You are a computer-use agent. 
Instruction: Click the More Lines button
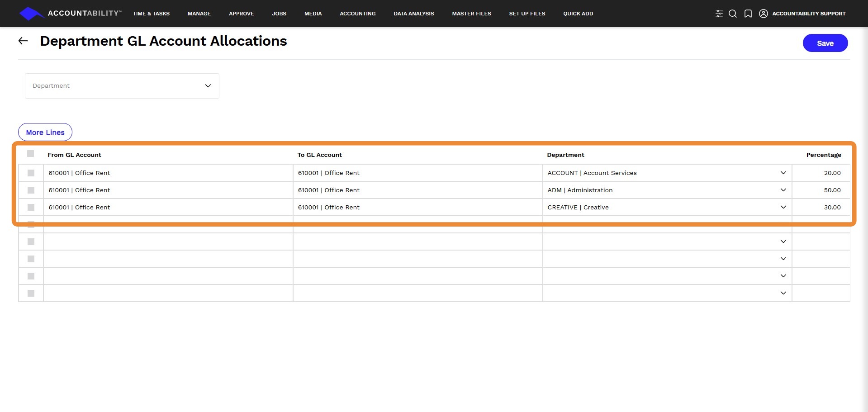[x=45, y=132]
